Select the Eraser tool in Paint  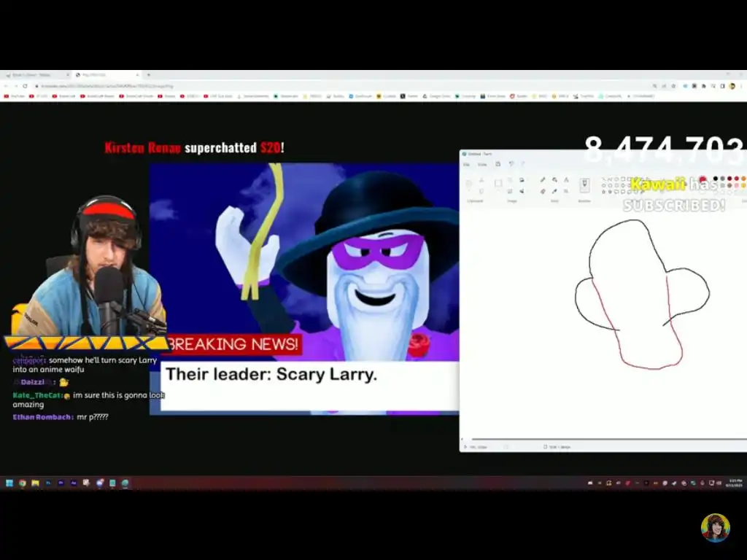[543, 191]
